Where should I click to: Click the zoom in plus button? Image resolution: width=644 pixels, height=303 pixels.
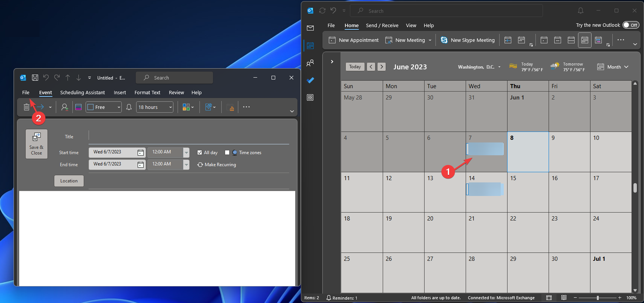619,298
